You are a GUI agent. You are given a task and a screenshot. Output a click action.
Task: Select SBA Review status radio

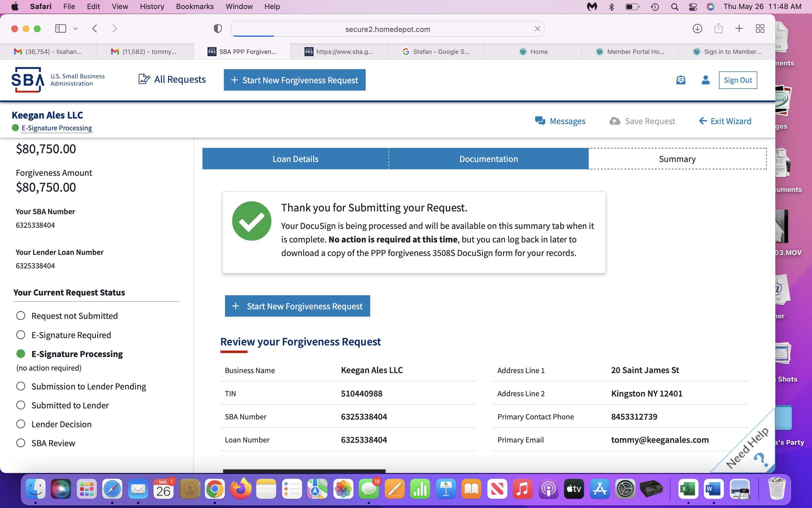[21, 443]
